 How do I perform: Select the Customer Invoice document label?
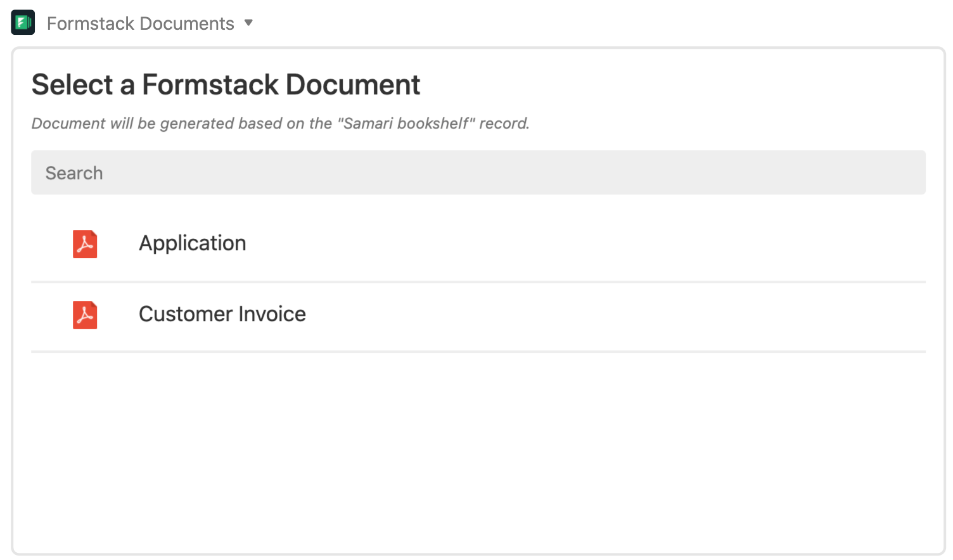tap(222, 314)
